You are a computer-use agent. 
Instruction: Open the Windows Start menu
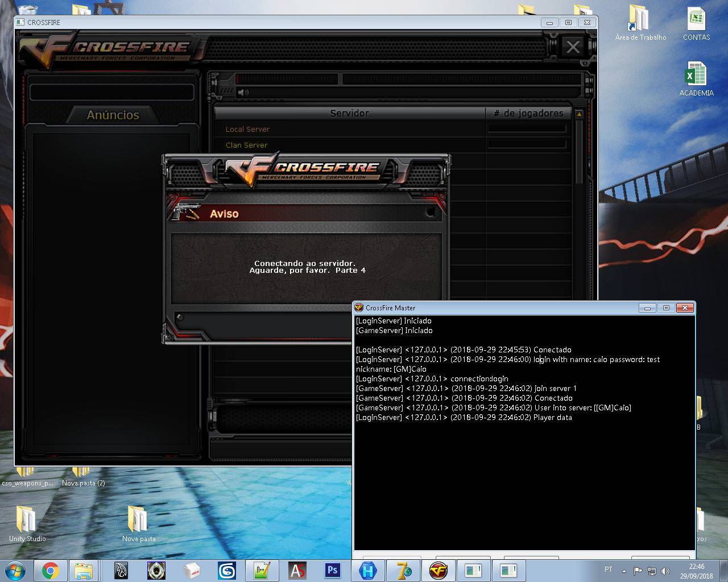tap(15, 570)
